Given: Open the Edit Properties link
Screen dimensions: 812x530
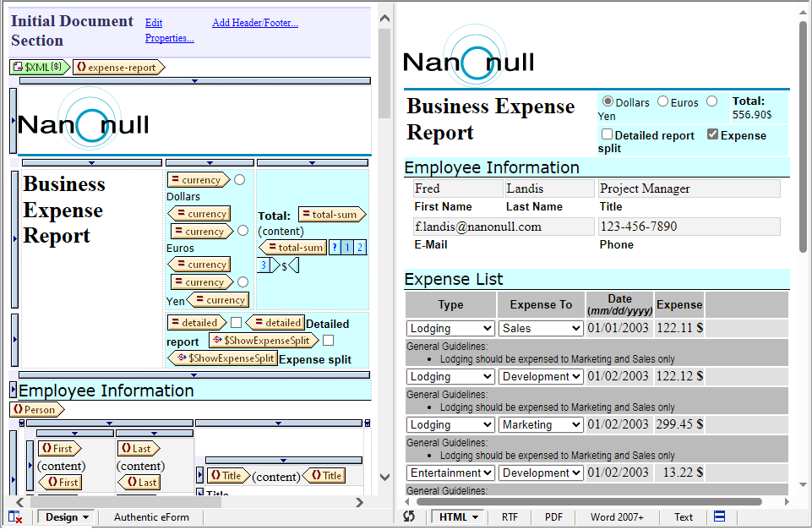Looking at the screenshot, I should (x=168, y=30).
